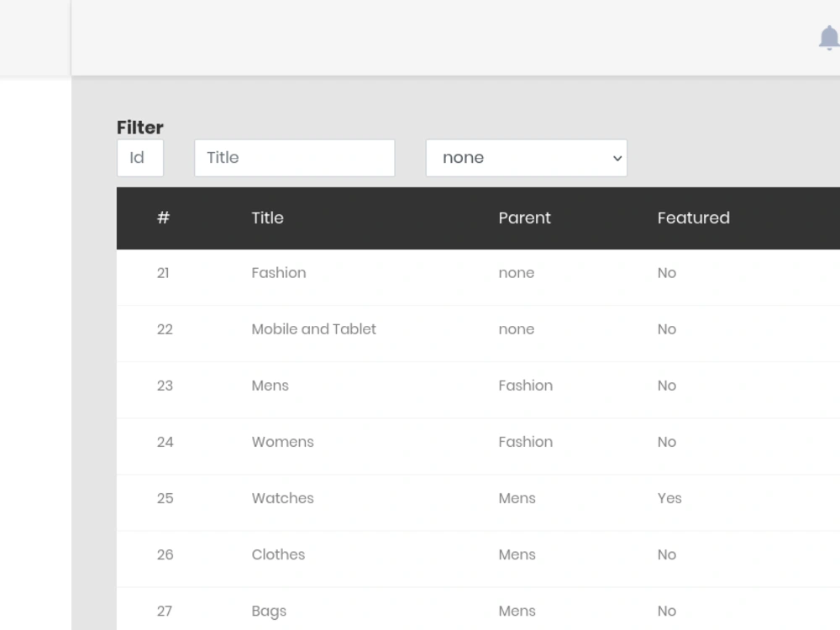
Task: Open the parent category filter dropdown
Action: click(527, 158)
